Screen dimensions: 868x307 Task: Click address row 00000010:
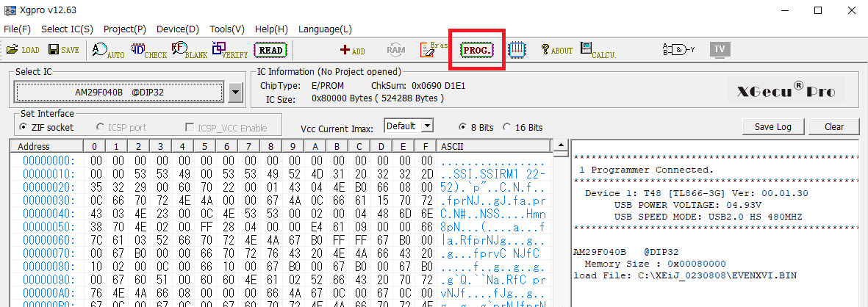pos(49,173)
